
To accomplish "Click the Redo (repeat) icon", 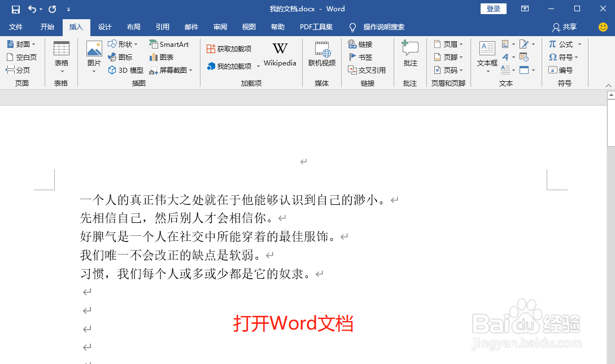I will click(x=52, y=9).
